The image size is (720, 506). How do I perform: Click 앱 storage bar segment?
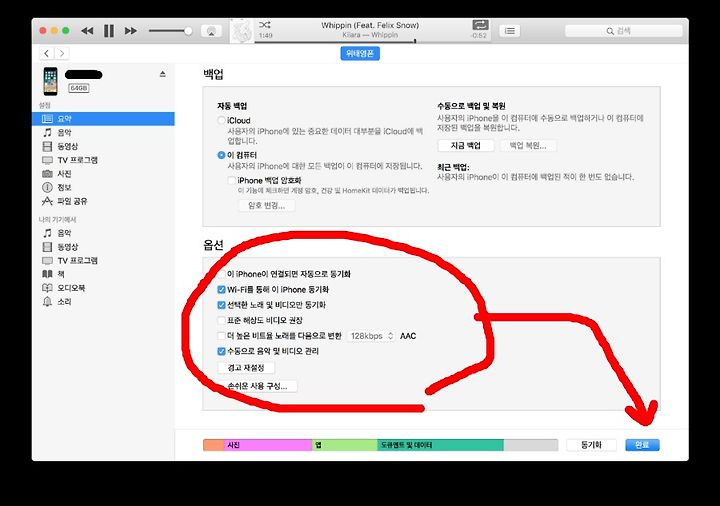point(344,445)
